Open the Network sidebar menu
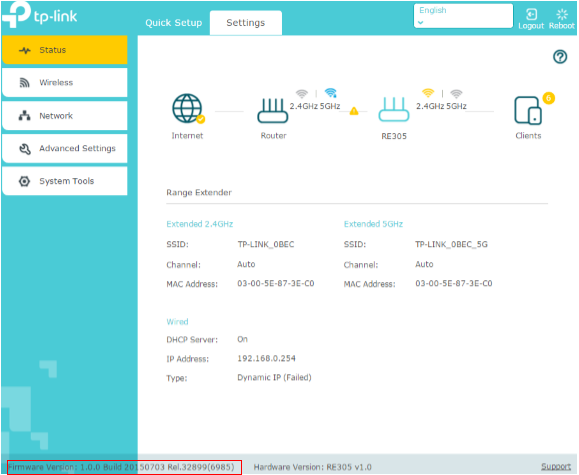Screen dimensions: 579x475 point(65,116)
